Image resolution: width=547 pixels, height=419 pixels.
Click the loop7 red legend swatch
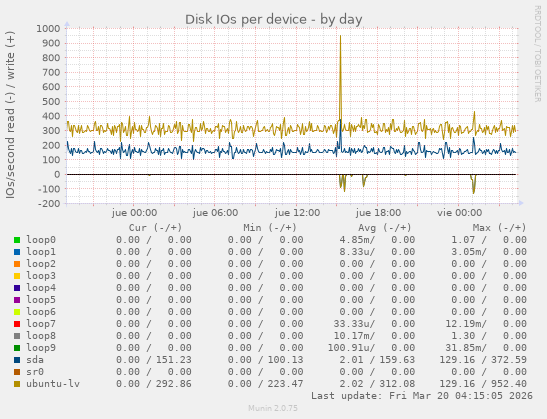(17, 324)
